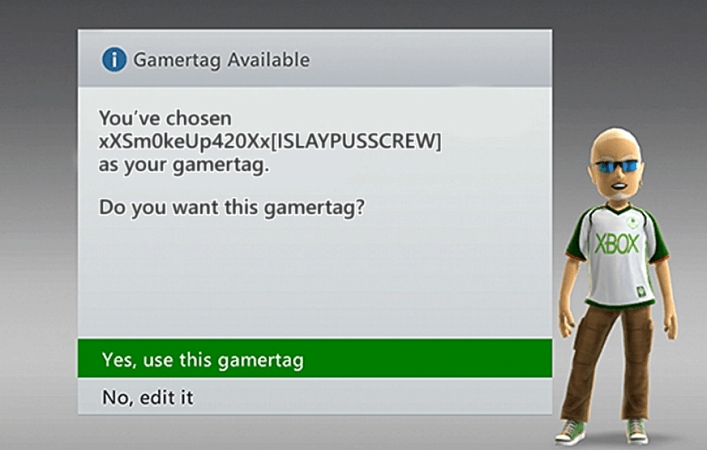Click the small green patch on jersey hem
This screenshot has height=450, width=707.
pos(641,291)
